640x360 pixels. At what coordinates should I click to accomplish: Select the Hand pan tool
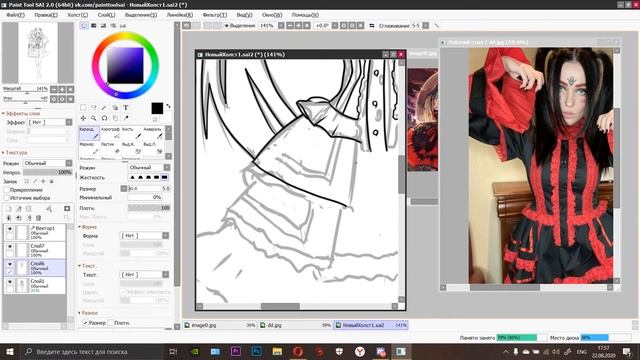click(x=115, y=118)
